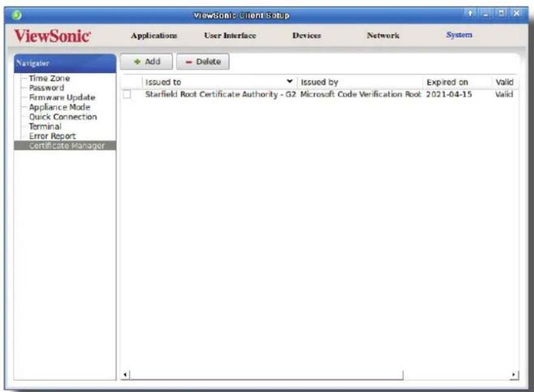Select Starfield Root Certificate Authority - G2
Viewport: 534px width, 392px height.
click(x=221, y=94)
